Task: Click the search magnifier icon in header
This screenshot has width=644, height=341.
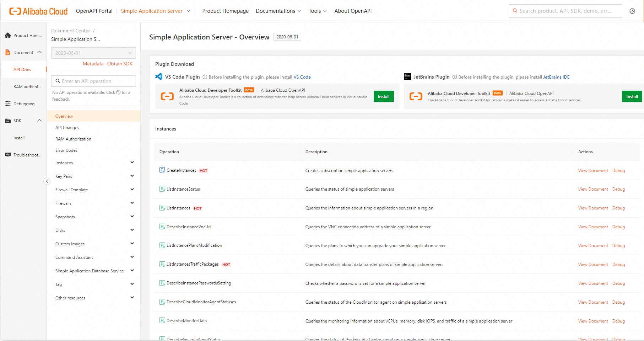Action: click(x=515, y=11)
